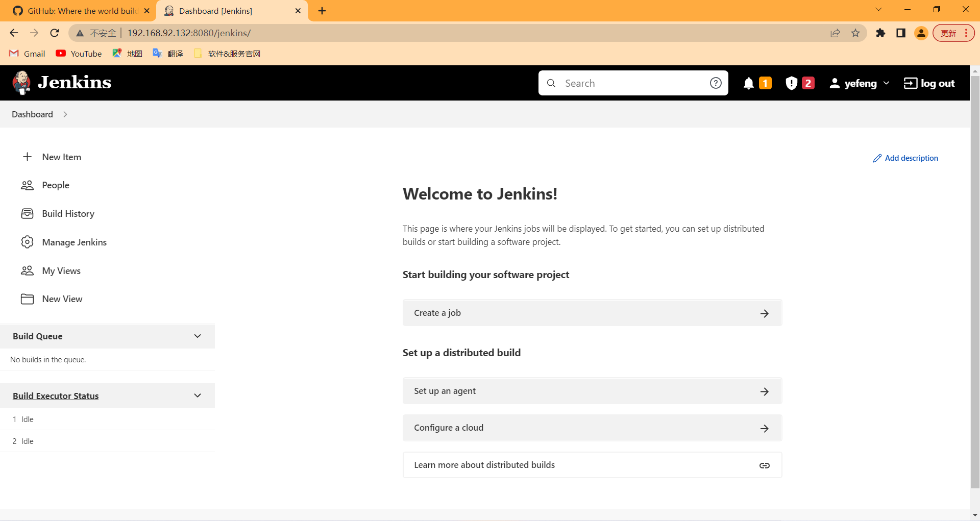The image size is (980, 521).
Task: Click the search magnifier icon
Action: click(x=551, y=83)
